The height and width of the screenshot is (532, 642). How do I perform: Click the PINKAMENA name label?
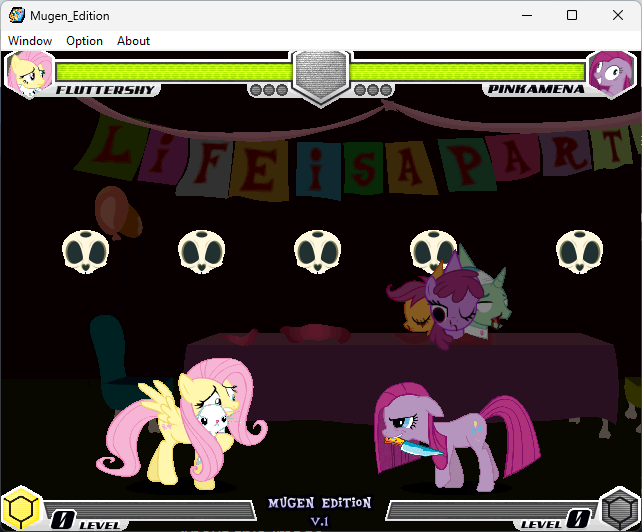(x=536, y=89)
